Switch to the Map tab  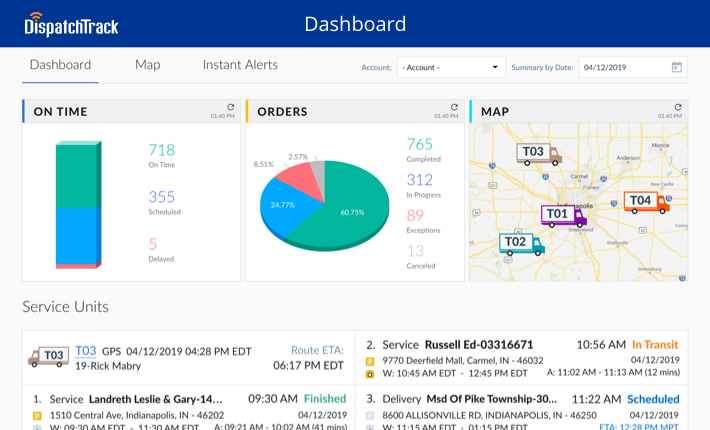pos(148,65)
